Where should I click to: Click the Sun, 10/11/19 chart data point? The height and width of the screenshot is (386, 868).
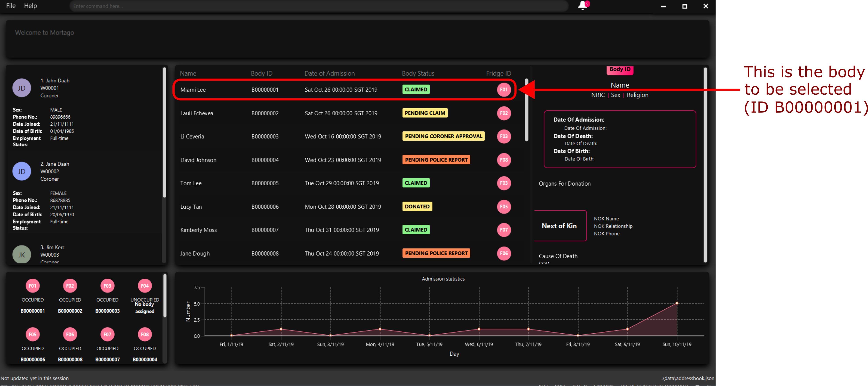677,303
